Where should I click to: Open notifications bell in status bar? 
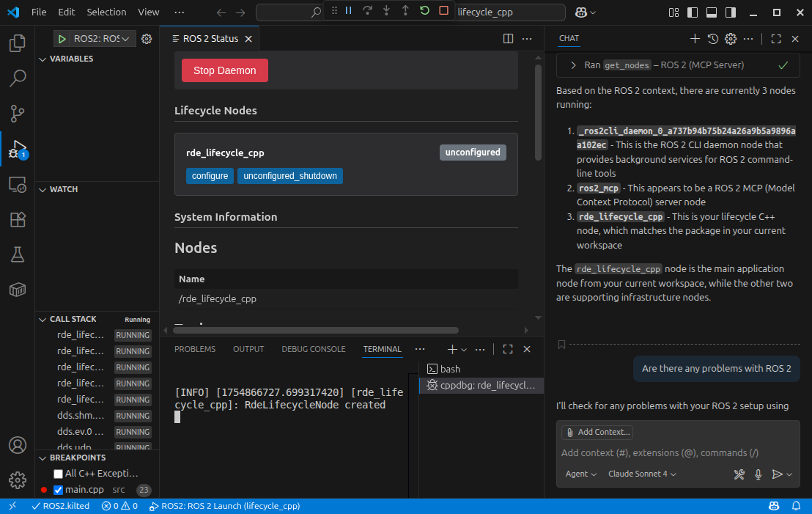[x=796, y=506]
